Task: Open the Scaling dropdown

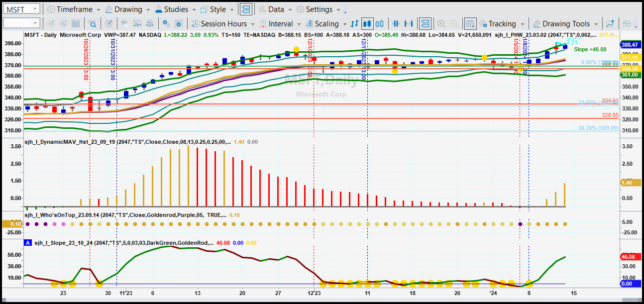Action: pyautogui.click(x=325, y=23)
